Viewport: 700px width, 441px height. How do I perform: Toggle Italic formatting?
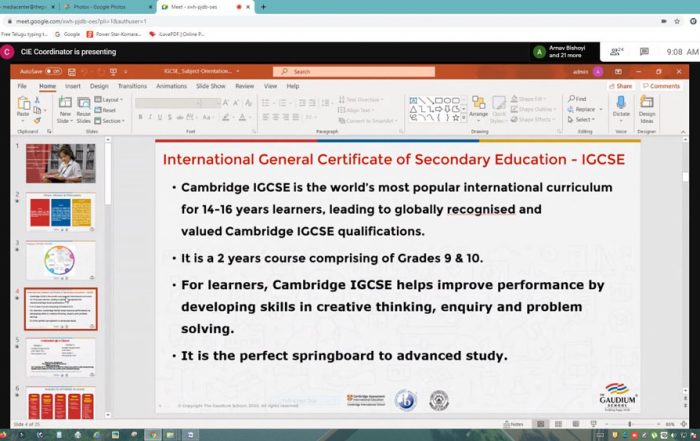[x=150, y=117]
